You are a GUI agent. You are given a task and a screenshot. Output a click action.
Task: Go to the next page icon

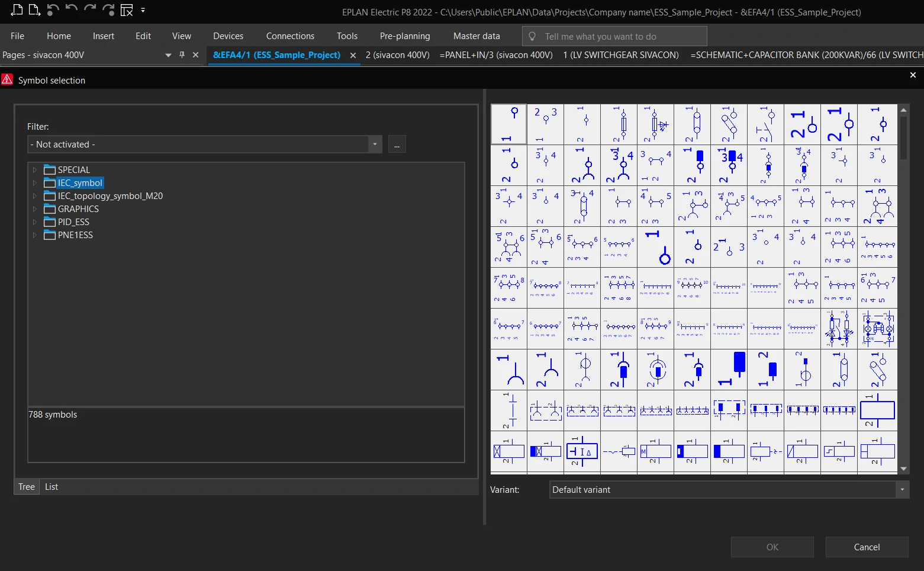(34, 9)
